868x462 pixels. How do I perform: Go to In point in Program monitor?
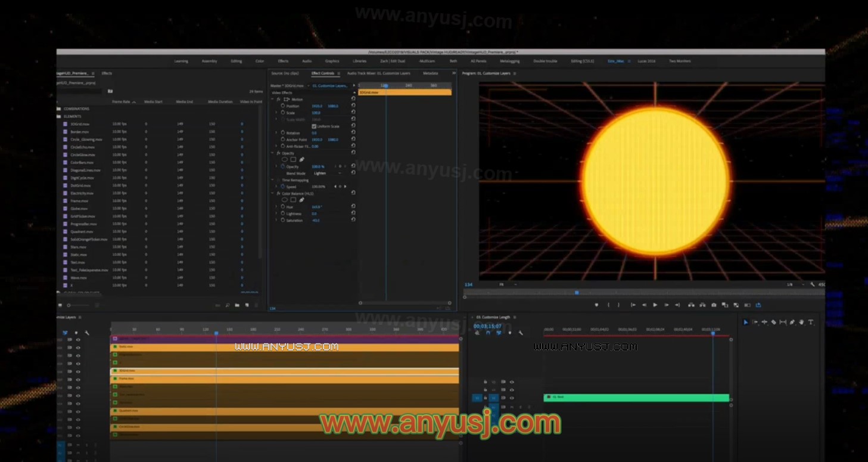click(x=633, y=305)
